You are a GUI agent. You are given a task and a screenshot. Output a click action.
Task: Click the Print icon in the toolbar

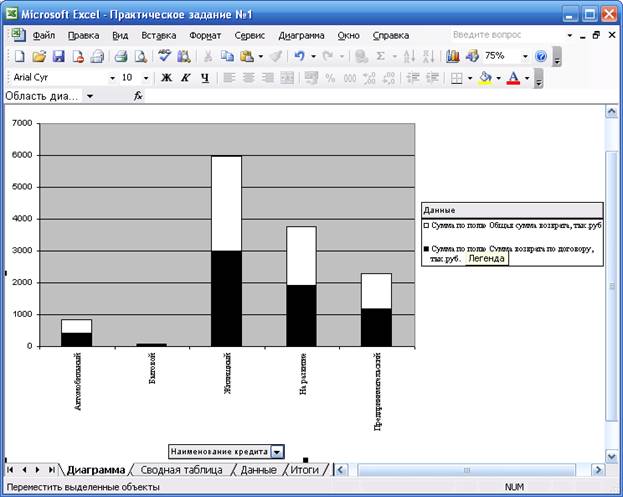(x=120, y=57)
